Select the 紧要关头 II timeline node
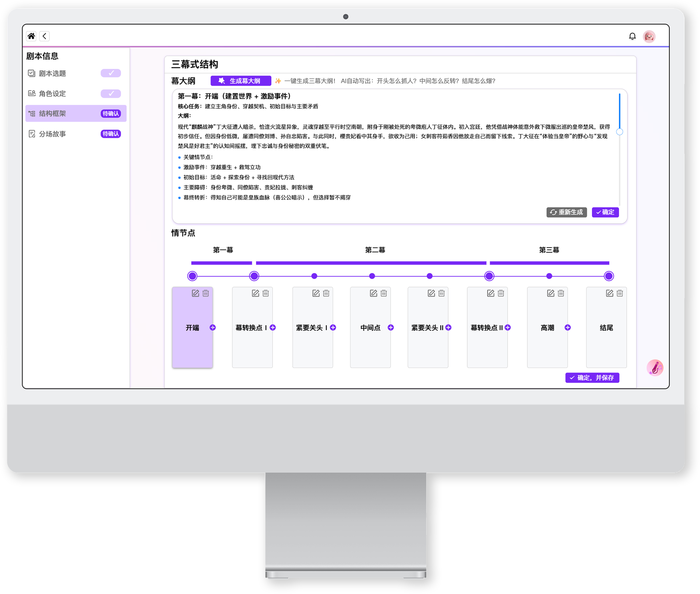The width and height of the screenshot is (700, 594). tap(430, 276)
